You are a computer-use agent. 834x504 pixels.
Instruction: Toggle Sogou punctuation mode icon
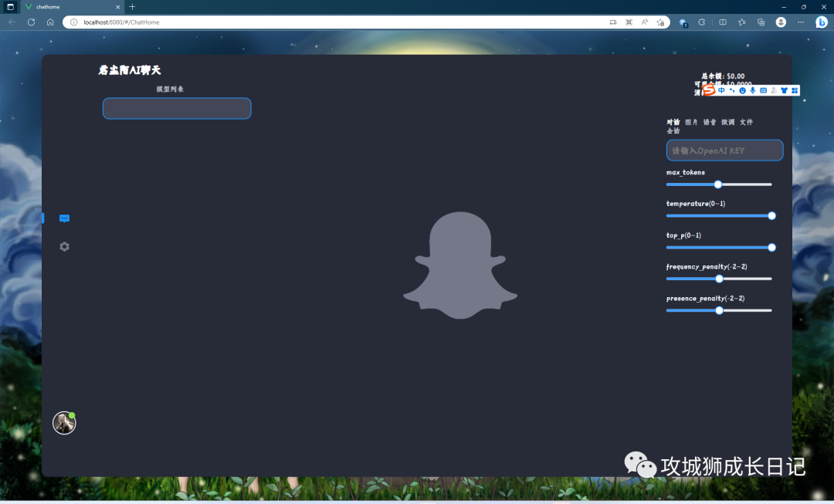point(732,90)
